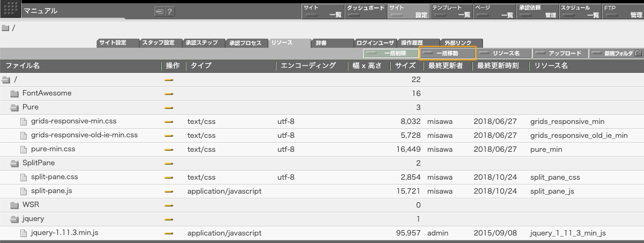This screenshot has width=644, height=243.
Task: Open the operation menu for grids-responsive-min.css
Action: pyautogui.click(x=169, y=121)
